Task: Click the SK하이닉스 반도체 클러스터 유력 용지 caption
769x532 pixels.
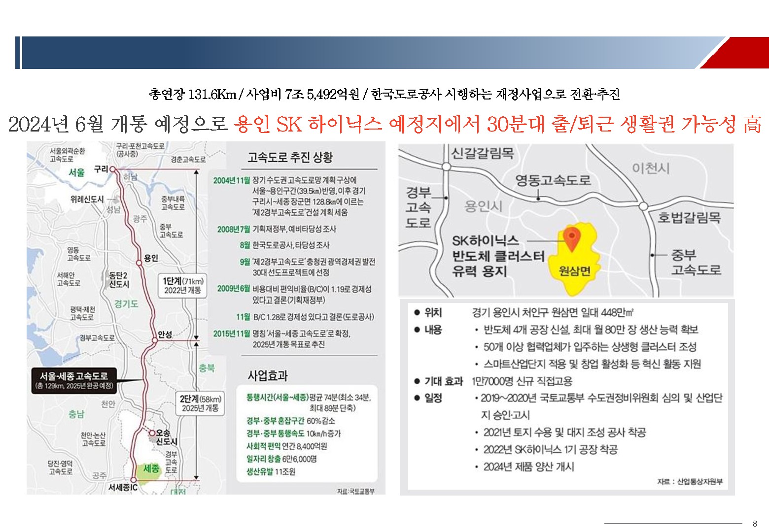Action: point(498,256)
